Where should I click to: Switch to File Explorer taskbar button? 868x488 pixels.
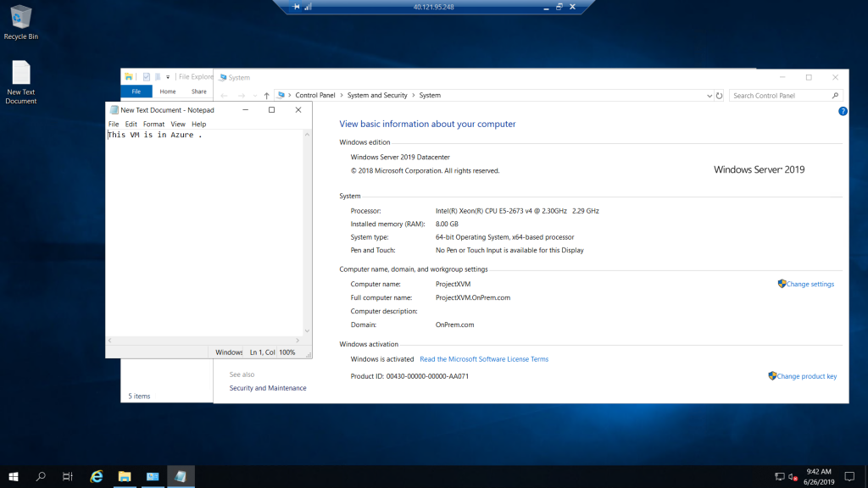[x=125, y=476]
